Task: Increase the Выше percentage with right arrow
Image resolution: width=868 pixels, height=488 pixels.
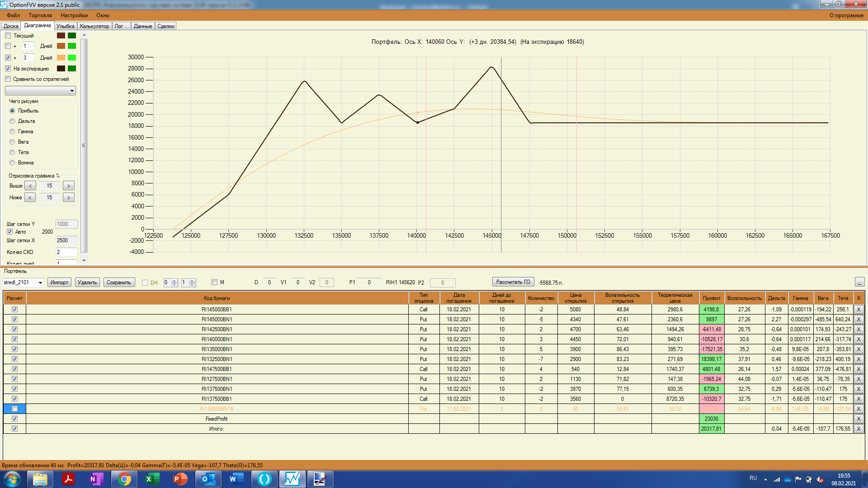Action: click(69, 186)
